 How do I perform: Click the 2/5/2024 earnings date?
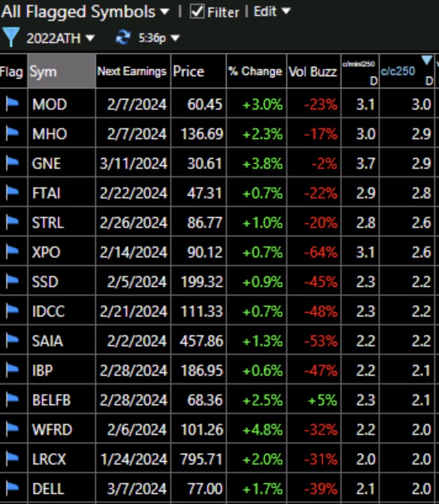click(x=137, y=282)
